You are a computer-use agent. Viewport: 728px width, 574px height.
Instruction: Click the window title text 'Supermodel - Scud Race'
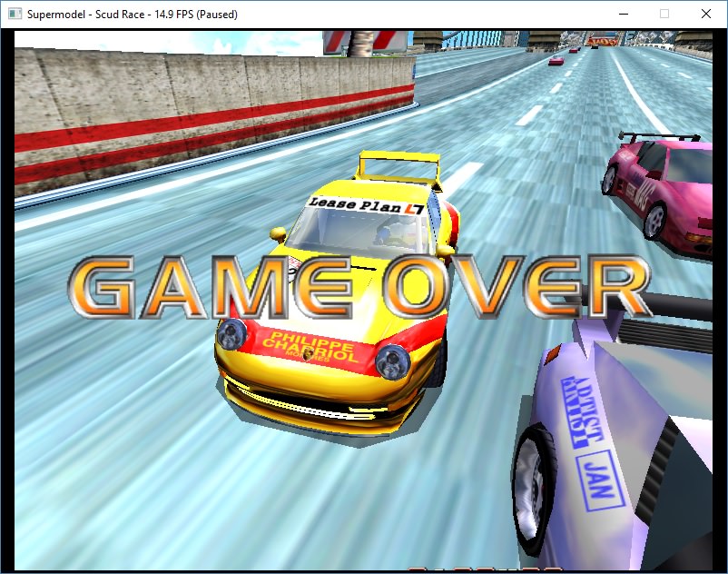[x=86, y=15]
